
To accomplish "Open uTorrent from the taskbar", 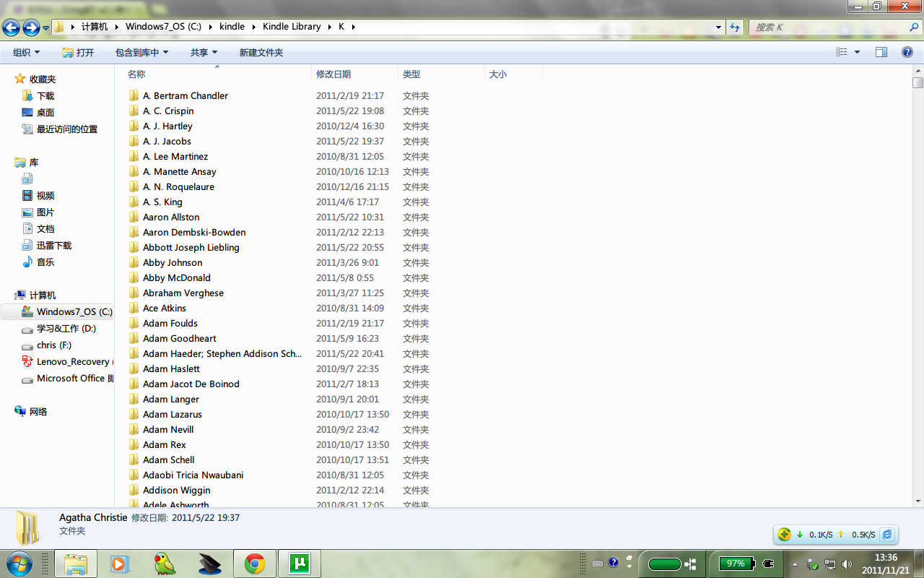I will tap(299, 564).
